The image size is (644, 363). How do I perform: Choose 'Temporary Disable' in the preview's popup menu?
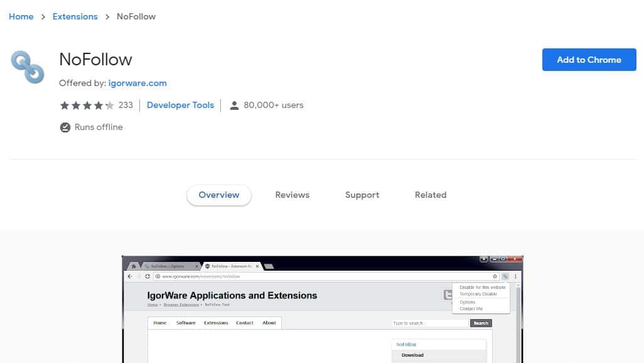pyautogui.click(x=478, y=294)
